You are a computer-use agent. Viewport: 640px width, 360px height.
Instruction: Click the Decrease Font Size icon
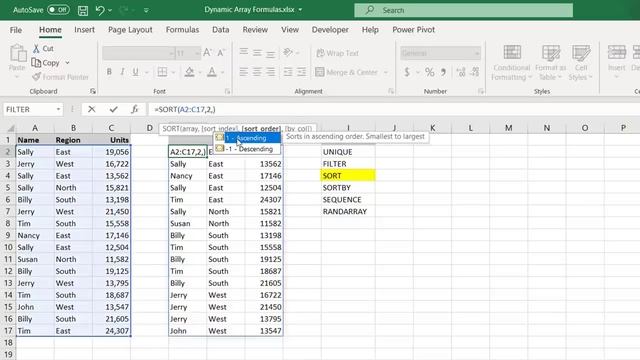point(221,53)
